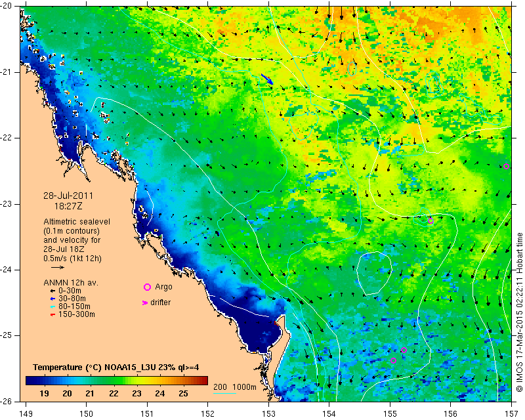Click the '150-300m' depth label
Viewport: 525px width, 420px height.
coord(77,314)
